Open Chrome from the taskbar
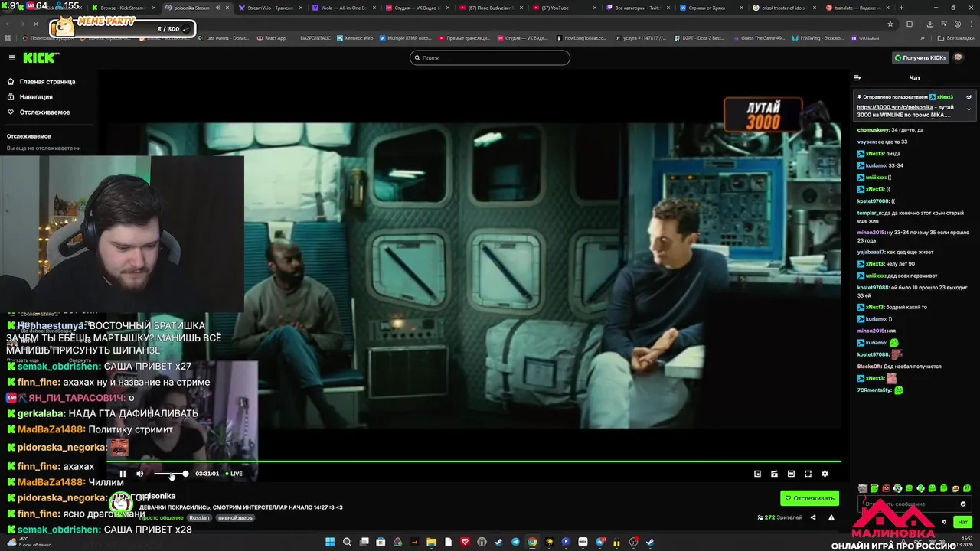Screen dimensions: 980x551 coord(532,543)
